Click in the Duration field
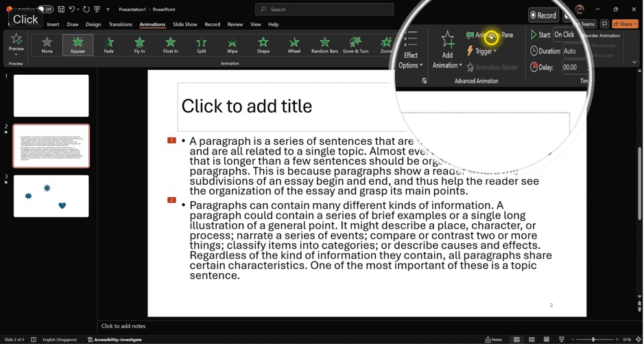644x344 pixels. click(x=575, y=51)
